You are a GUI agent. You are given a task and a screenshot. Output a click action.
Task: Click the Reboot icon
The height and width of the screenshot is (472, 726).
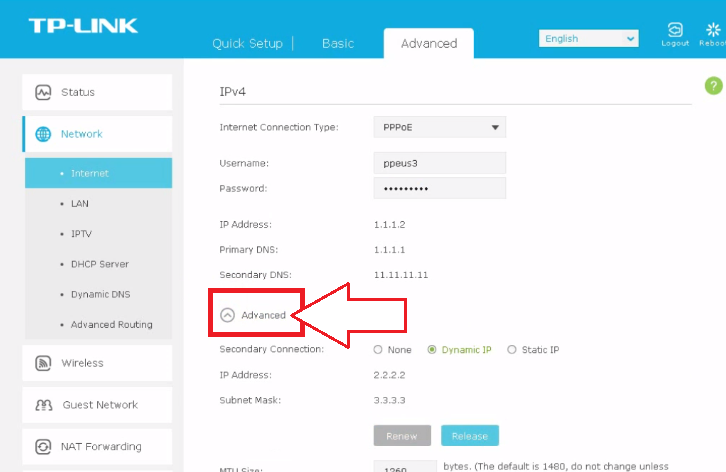coord(713,30)
